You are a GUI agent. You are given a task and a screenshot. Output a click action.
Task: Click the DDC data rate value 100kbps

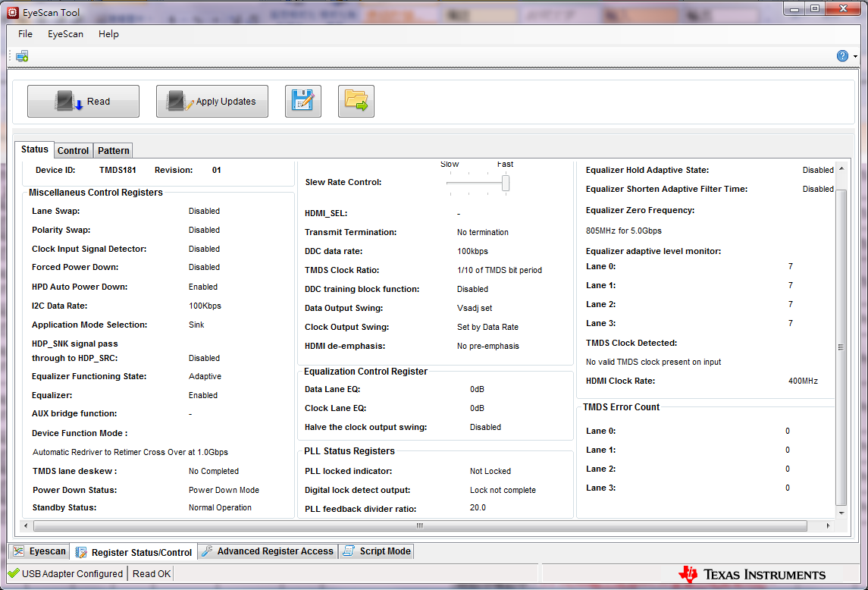point(473,251)
